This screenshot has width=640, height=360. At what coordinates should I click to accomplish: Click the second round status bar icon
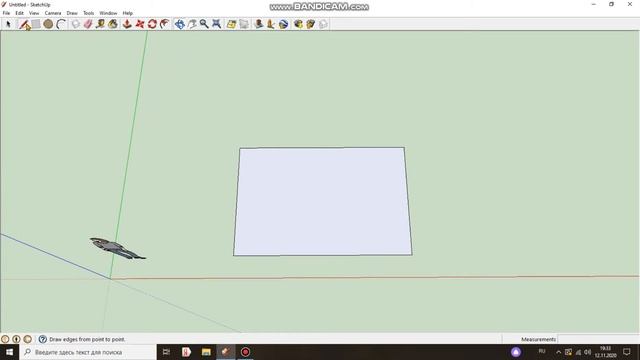pos(16,339)
